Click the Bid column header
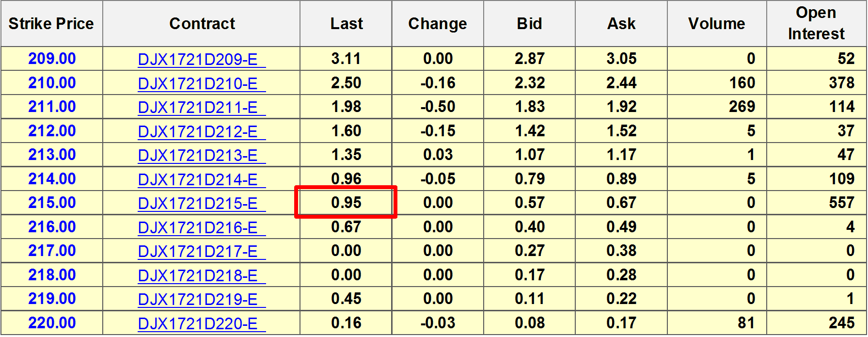The height and width of the screenshot is (337, 868). point(529,24)
